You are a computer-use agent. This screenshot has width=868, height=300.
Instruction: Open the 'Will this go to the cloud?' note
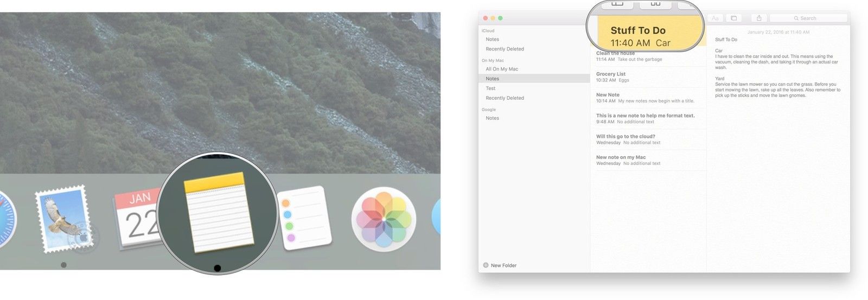648,139
